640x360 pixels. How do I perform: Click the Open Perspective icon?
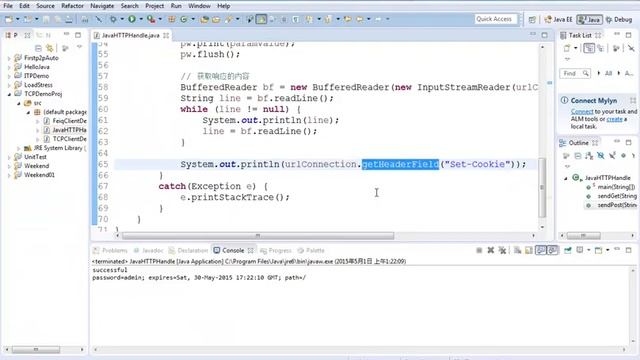click(x=532, y=19)
